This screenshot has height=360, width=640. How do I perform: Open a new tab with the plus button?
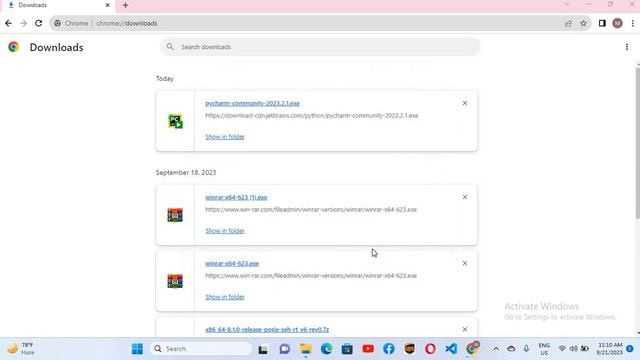point(125,5)
